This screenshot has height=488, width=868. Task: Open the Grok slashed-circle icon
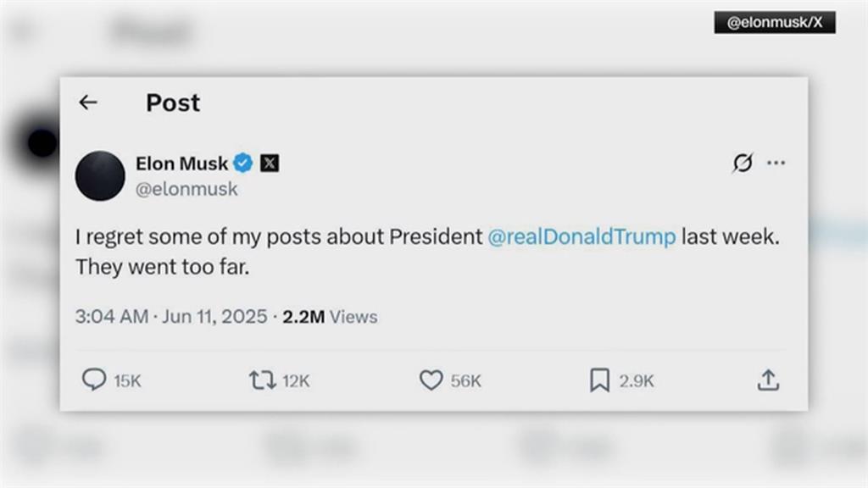pyautogui.click(x=742, y=164)
